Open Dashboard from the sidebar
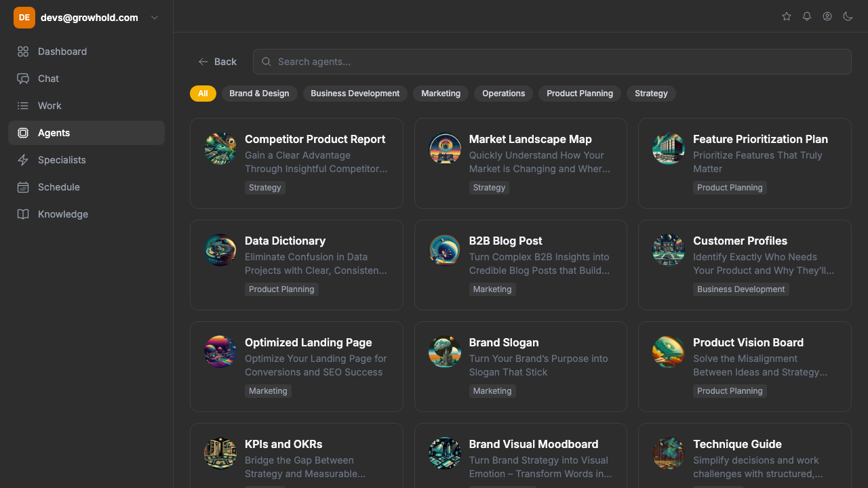The image size is (868, 488). (x=62, y=52)
